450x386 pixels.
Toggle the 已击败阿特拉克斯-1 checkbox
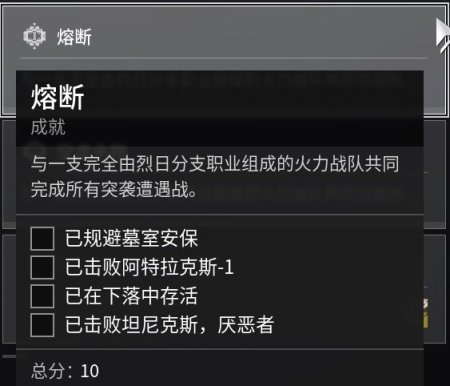(42, 267)
